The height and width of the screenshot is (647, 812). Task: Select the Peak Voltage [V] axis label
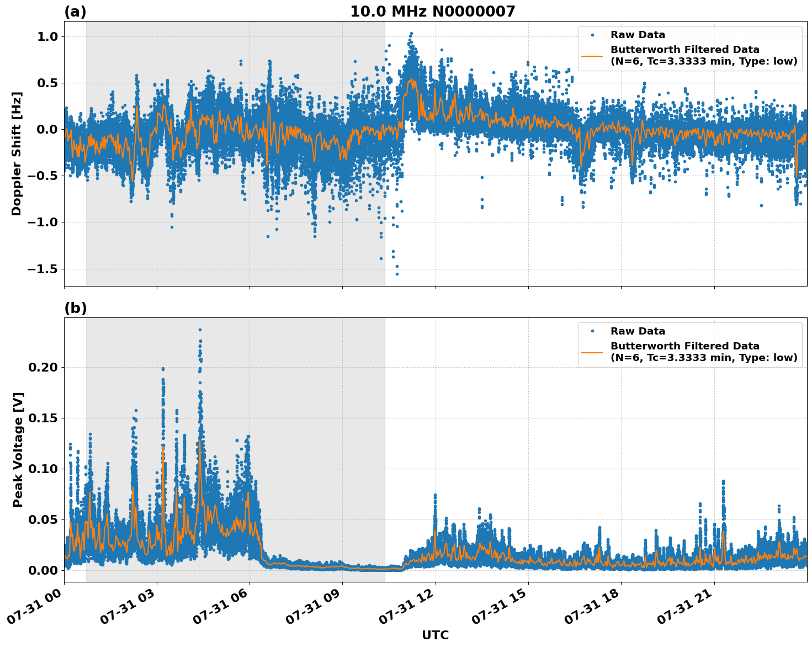coord(18,449)
